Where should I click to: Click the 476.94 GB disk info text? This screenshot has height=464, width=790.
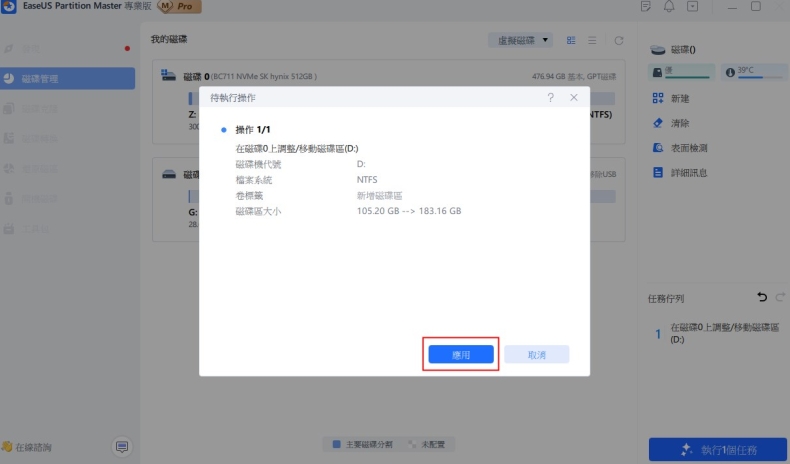(x=574, y=77)
